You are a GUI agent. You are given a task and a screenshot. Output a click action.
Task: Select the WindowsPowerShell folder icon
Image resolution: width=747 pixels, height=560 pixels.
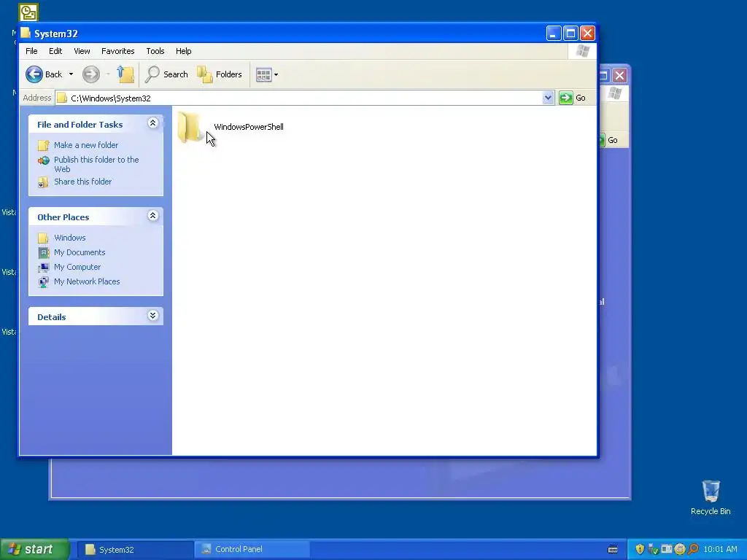coord(189,127)
